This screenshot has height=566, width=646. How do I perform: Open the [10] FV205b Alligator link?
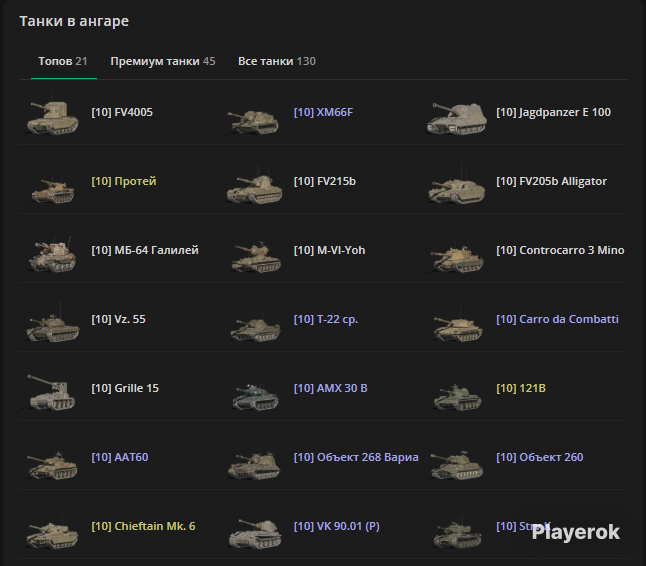click(551, 181)
